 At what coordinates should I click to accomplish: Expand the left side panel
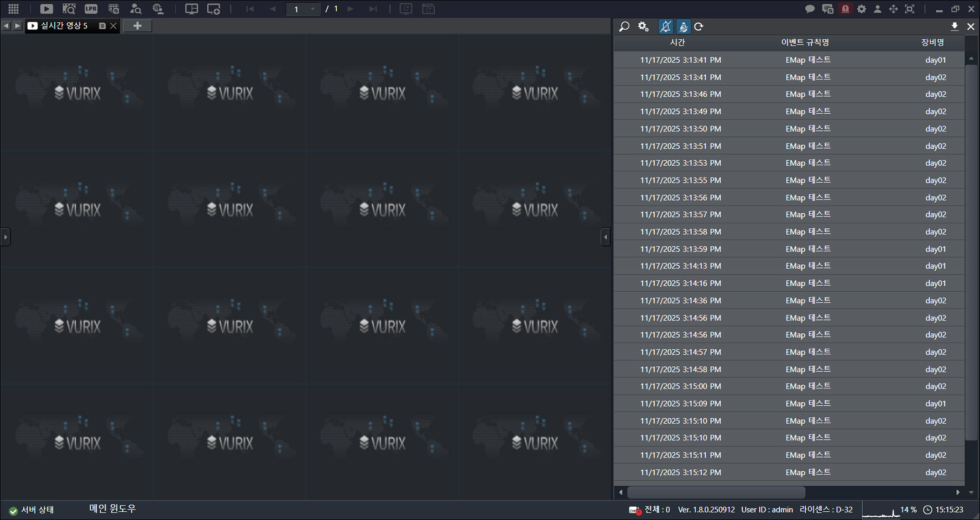(x=5, y=237)
